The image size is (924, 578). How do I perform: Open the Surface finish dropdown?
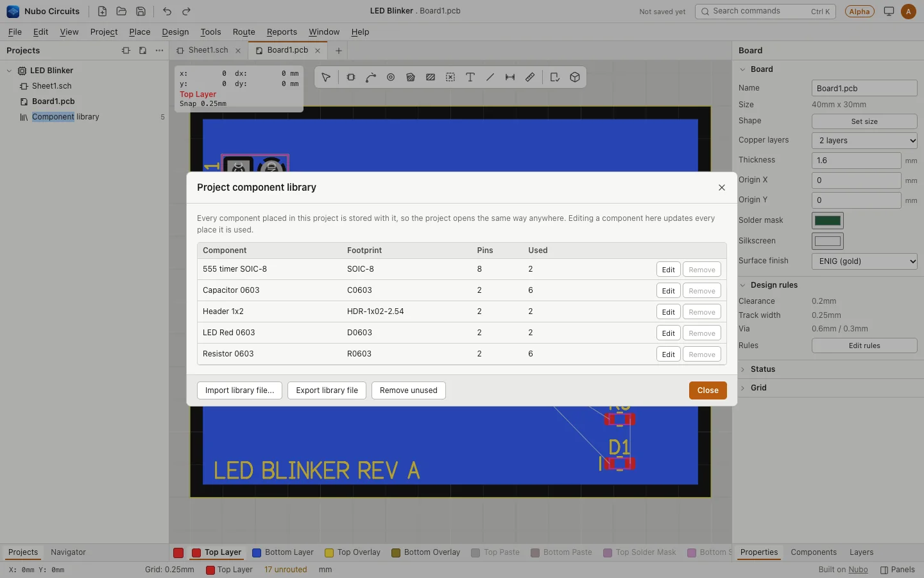tap(864, 261)
